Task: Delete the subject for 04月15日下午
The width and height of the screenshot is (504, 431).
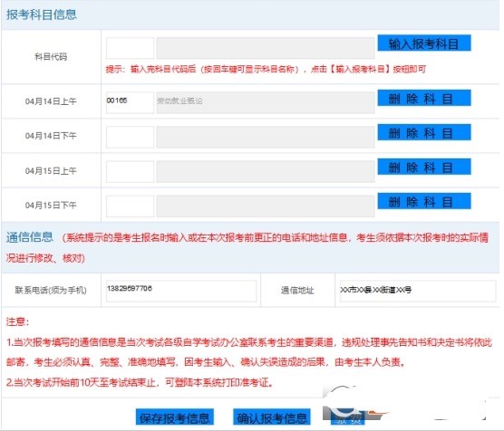Action: click(x=424, y=201)
